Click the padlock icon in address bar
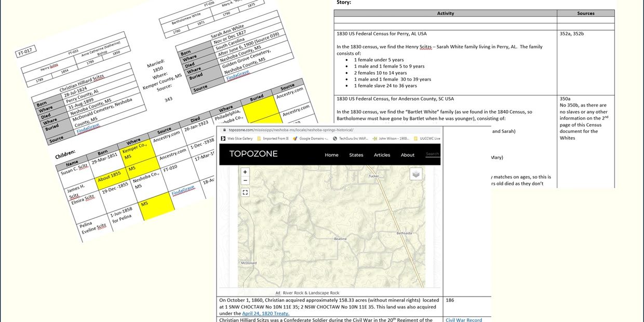The height and width of the screenshot is (322, 644). (x=224, y=129)
